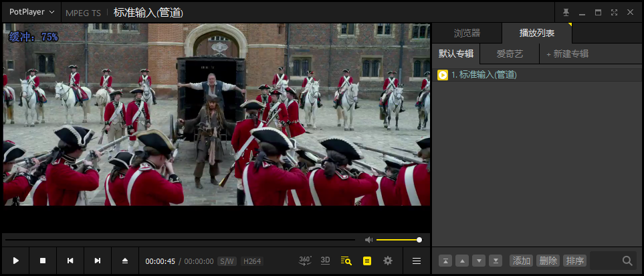This screenshot has height=276, width=644.
Task: Click the eject/open file icon
Action: [x=125, y=261]
